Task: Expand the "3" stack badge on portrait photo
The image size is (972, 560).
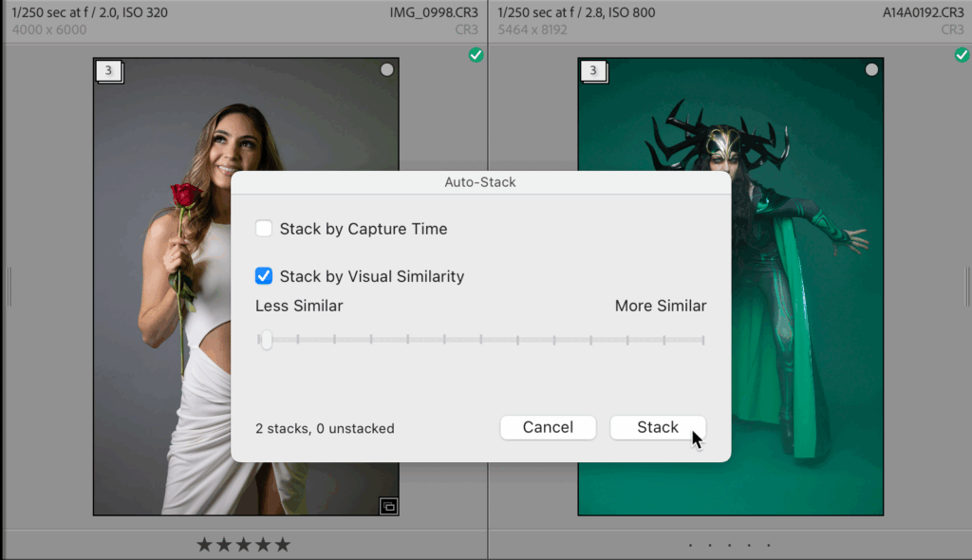Action: 109,71
